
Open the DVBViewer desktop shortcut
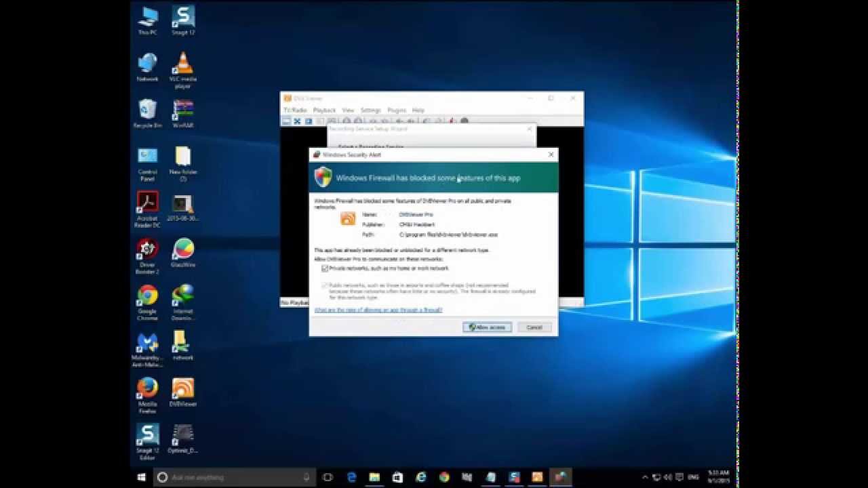pyautogui.click(x=183, y=392)
